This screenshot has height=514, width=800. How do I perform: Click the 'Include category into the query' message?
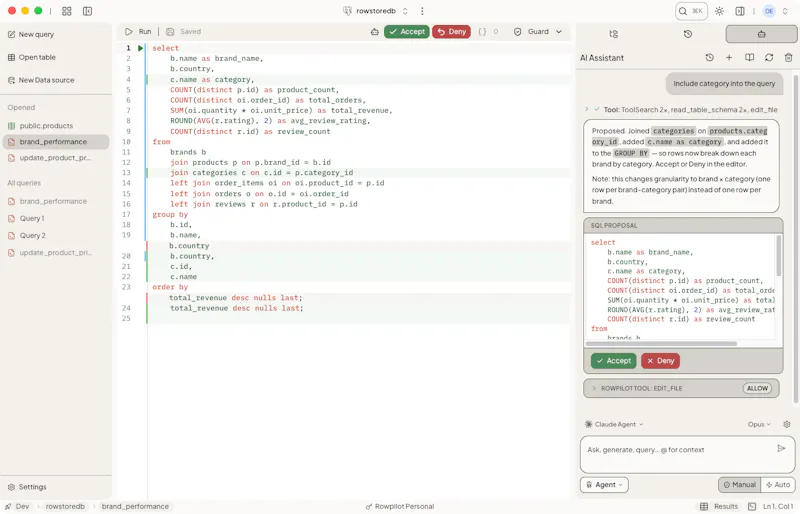(724, 83)
